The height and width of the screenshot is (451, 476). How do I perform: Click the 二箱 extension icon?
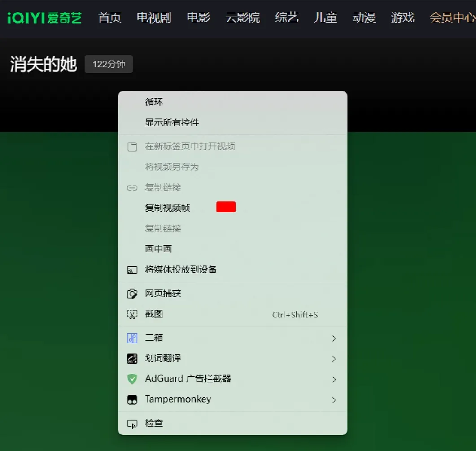pyautogui.click(x=132, y=338)
